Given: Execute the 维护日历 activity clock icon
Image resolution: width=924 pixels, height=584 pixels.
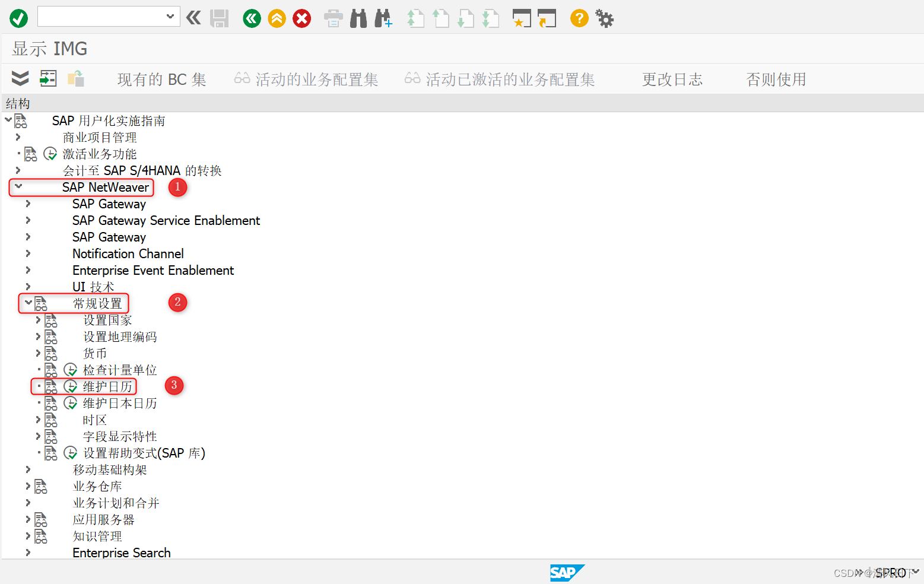Looking at the screenshot, I should [71, 386].
